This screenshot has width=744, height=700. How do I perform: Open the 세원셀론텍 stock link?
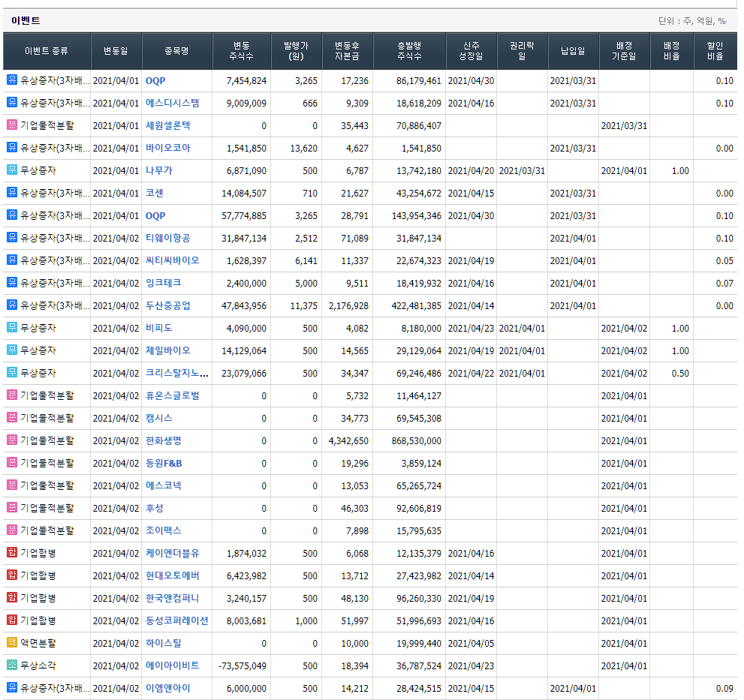168,125
